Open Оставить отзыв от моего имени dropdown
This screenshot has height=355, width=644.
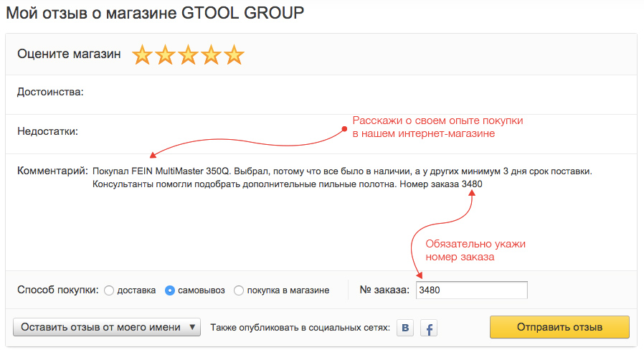[x=107, y=327]
